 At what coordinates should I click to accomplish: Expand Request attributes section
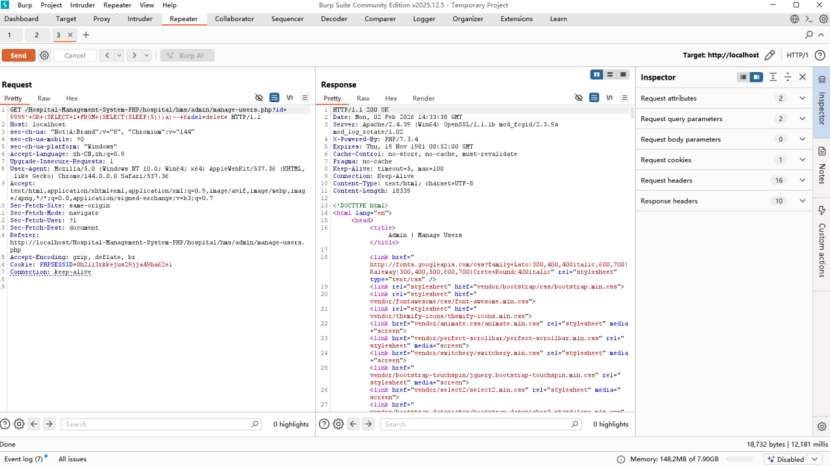[x=802, y=98]
